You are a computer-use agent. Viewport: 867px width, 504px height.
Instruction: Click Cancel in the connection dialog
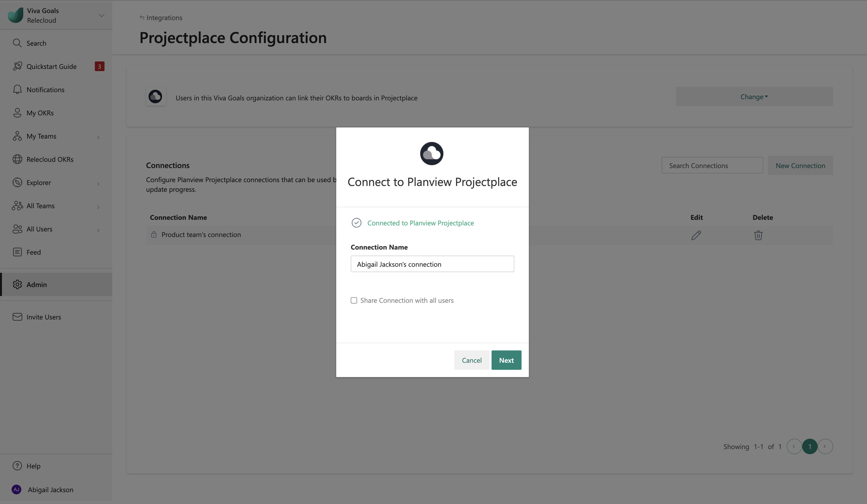(x=471, y=360)
